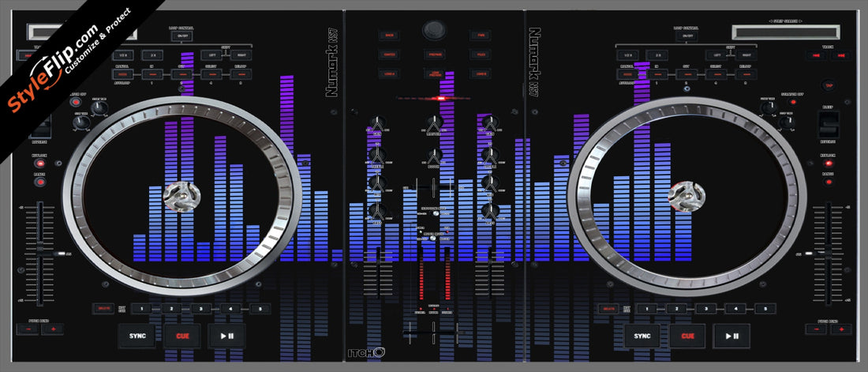Click the right channel treble knob
The image size is (868, 372).
pyautogui.click(x=490, y=156)
